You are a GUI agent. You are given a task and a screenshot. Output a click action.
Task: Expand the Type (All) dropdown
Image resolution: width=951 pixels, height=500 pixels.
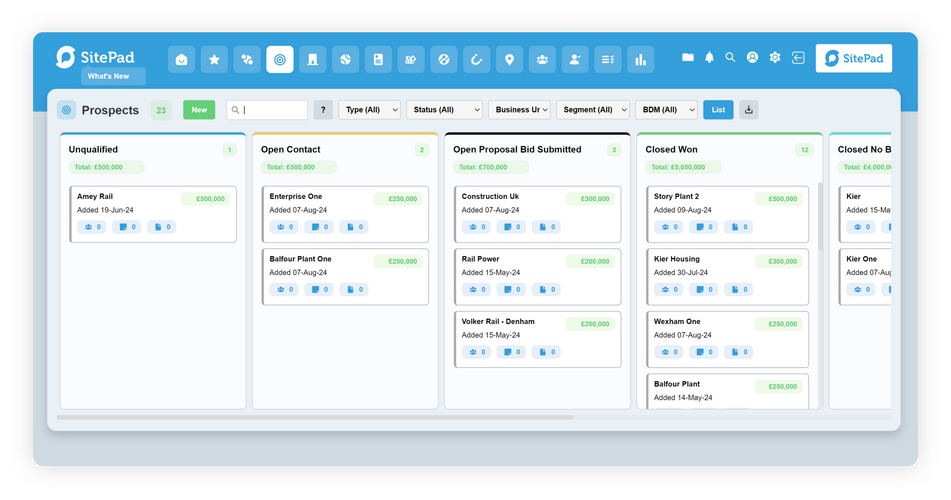[x=370, y=110]
